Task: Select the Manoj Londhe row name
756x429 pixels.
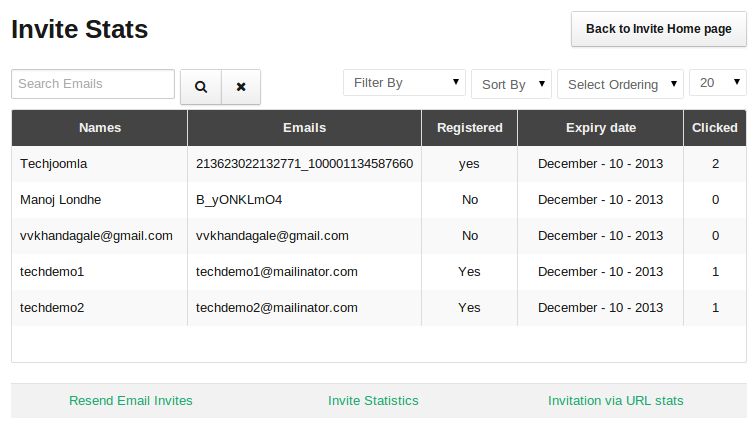Action: 62,199
